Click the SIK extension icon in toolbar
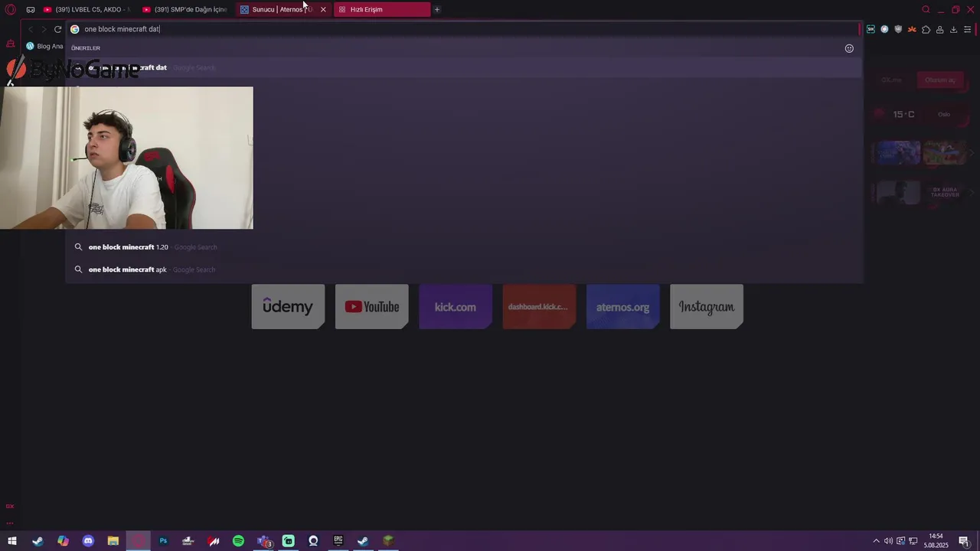This screenshot has width=980, height=551. pyautogui.click(x=871, y=29)
